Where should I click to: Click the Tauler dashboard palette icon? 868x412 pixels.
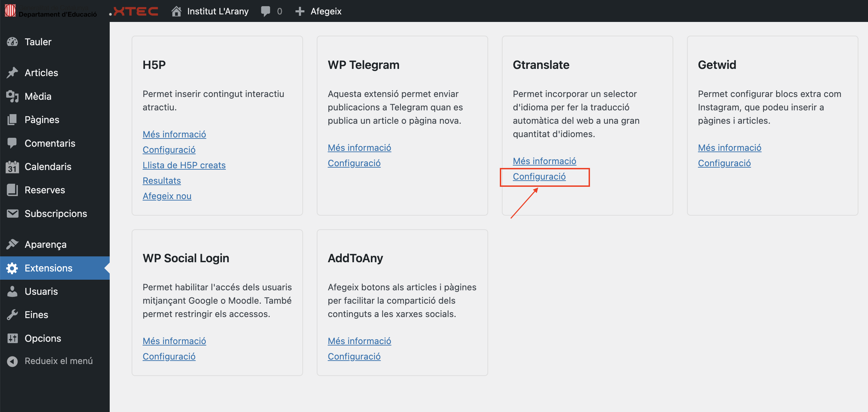pos(12,42)
